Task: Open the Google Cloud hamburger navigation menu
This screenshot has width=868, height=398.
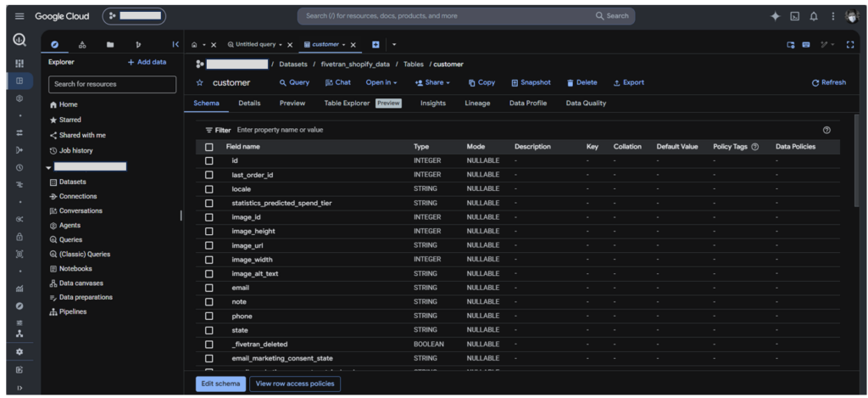Action: coord(19,16)
